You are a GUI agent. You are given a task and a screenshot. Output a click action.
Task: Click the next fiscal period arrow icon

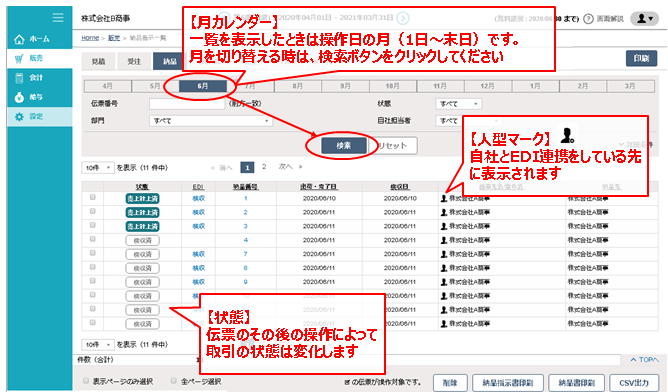(x=403, y=18)
